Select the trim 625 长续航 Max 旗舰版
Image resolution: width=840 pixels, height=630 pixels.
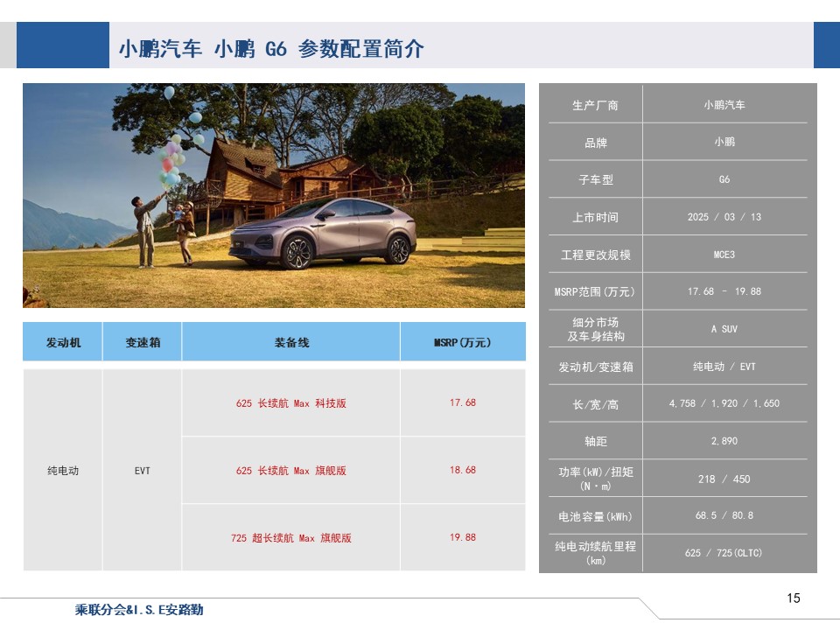[291, 471]
